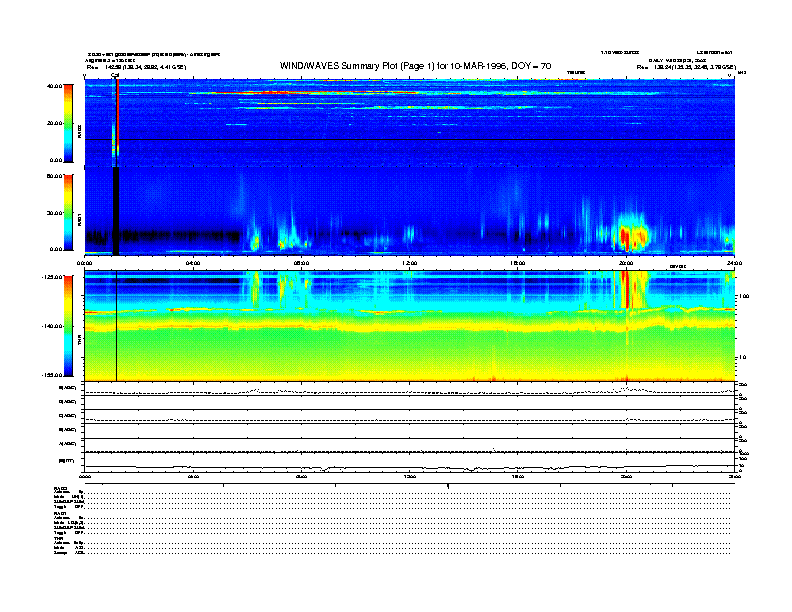Click the RAD1 vertical axis label
The height and width of the screenshot is (612, 792).
(x=79, y=219)
